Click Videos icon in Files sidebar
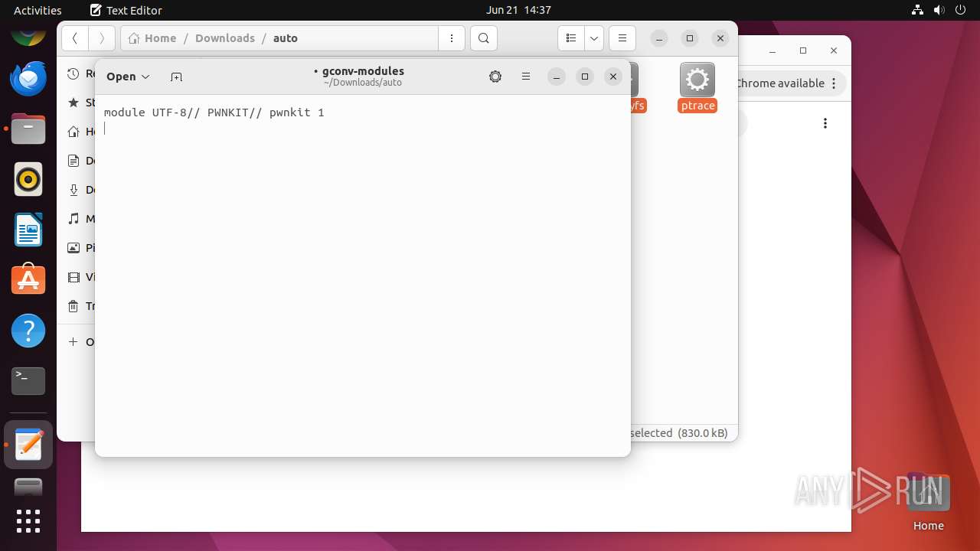Viewport: 980px width, 551px height. tap(73, 277)
